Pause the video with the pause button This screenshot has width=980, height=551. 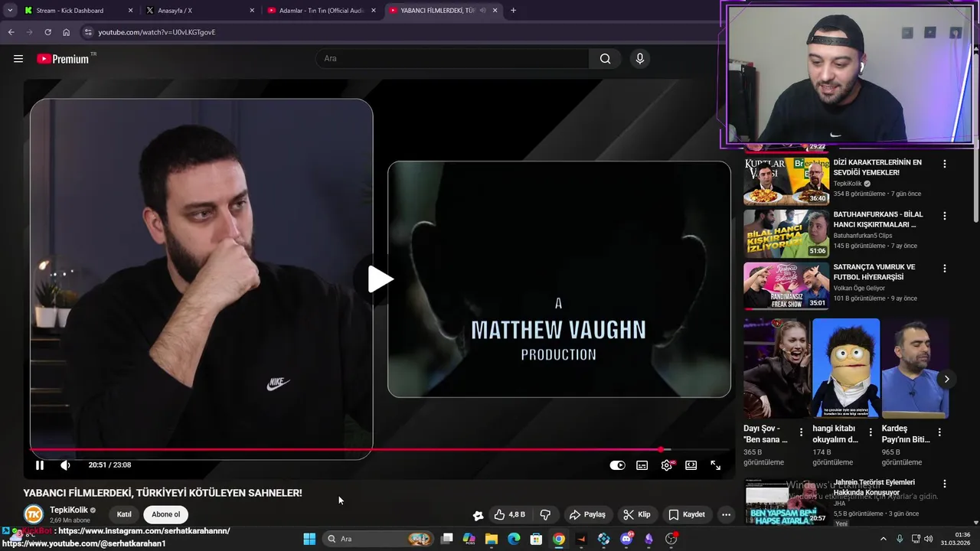[x=40, y=465]
